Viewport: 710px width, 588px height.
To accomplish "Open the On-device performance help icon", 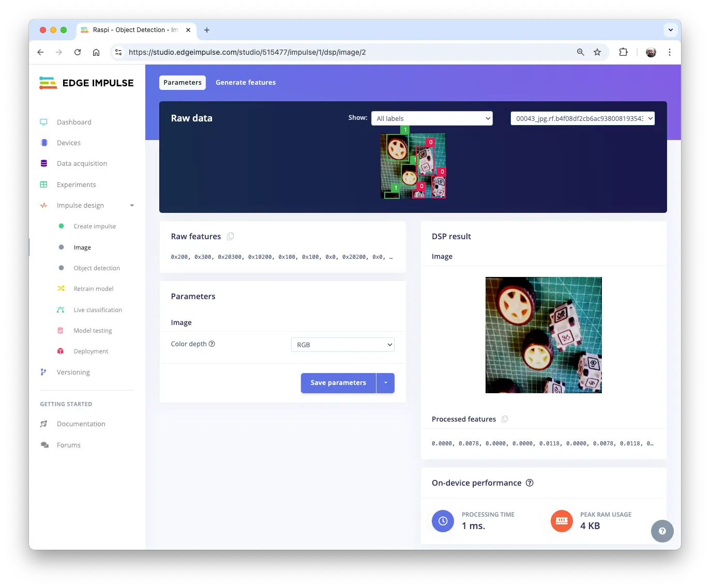I will coord(530,483).
